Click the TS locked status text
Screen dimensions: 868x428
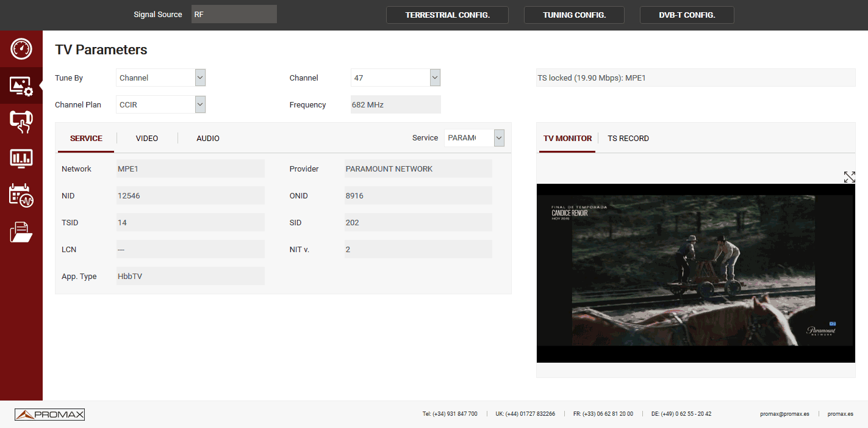tap(592, 78)
